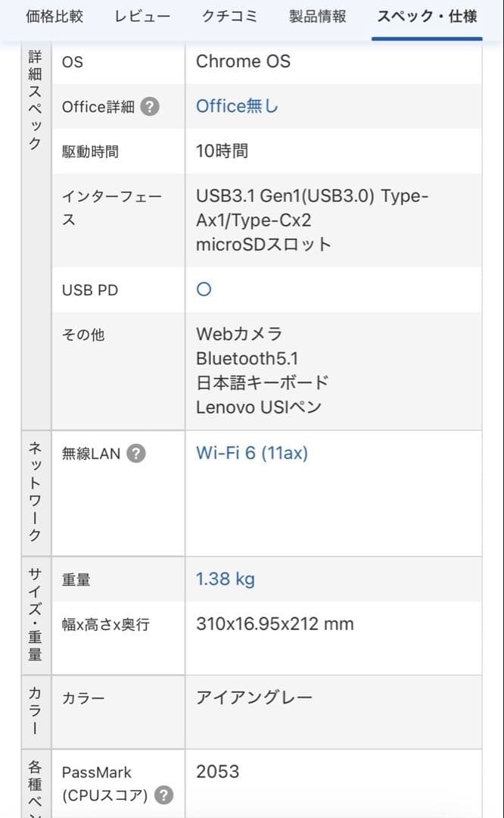The width and height of the screenshot is (504, 818).
Task: Open the 製品情報 tab
Action: (x=317, y=15)
